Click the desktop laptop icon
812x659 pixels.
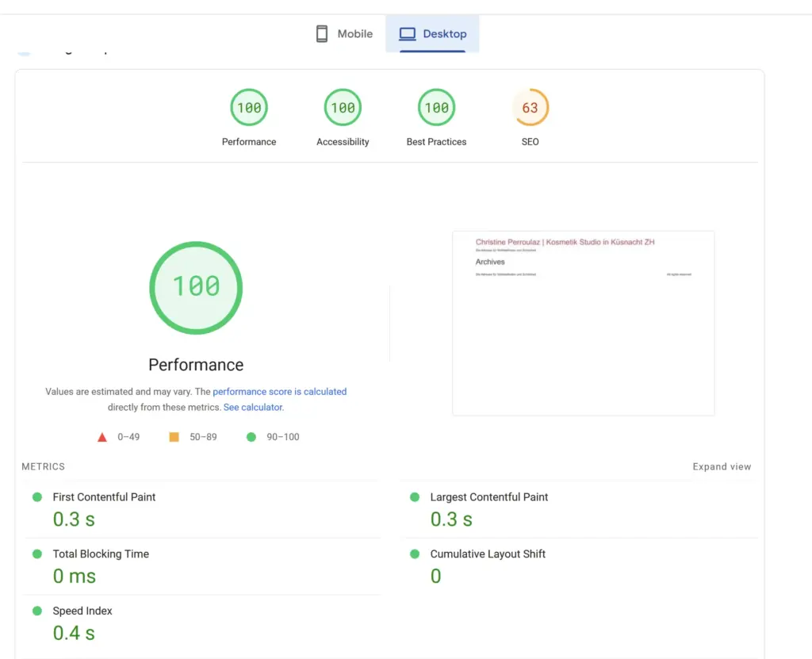(407, 33)
